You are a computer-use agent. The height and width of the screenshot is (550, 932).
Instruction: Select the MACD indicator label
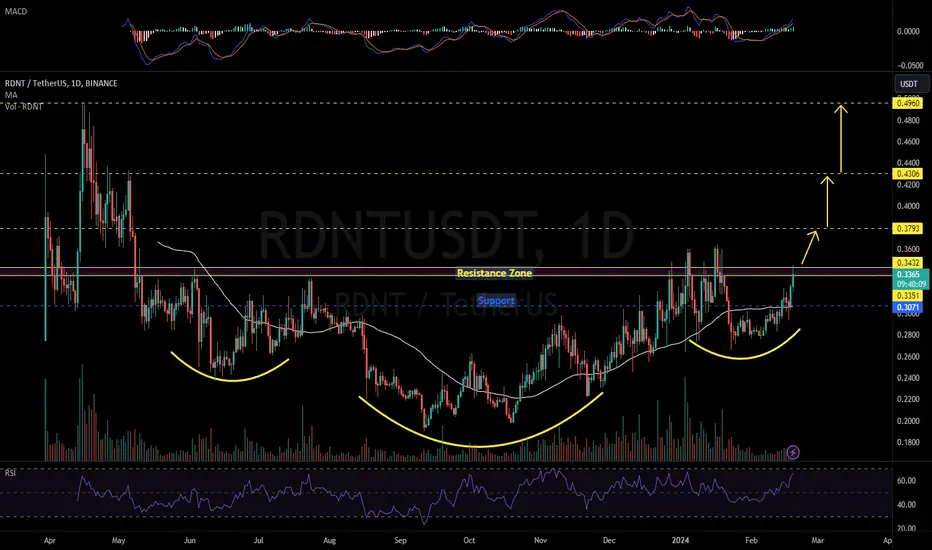(15, 11)
